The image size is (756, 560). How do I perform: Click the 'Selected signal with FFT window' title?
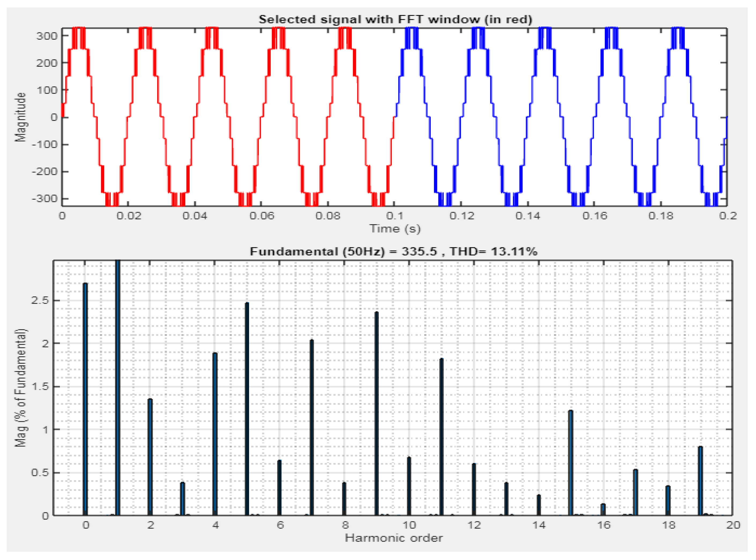(x=395, y=19)
